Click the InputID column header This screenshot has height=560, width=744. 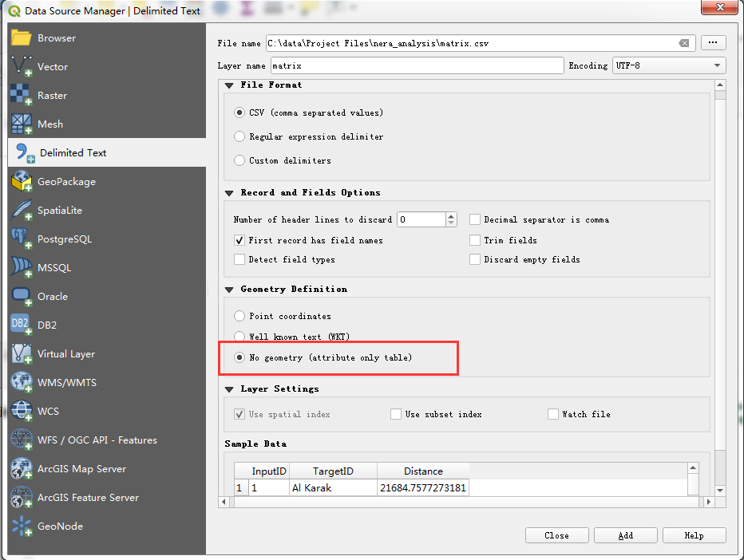coord(269,471)
